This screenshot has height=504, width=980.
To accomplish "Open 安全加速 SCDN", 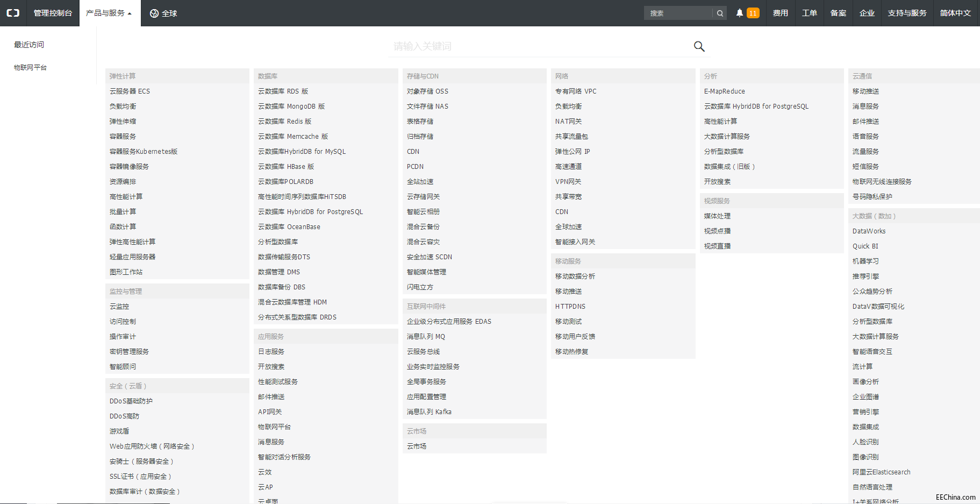I will [x=430, y=257].
